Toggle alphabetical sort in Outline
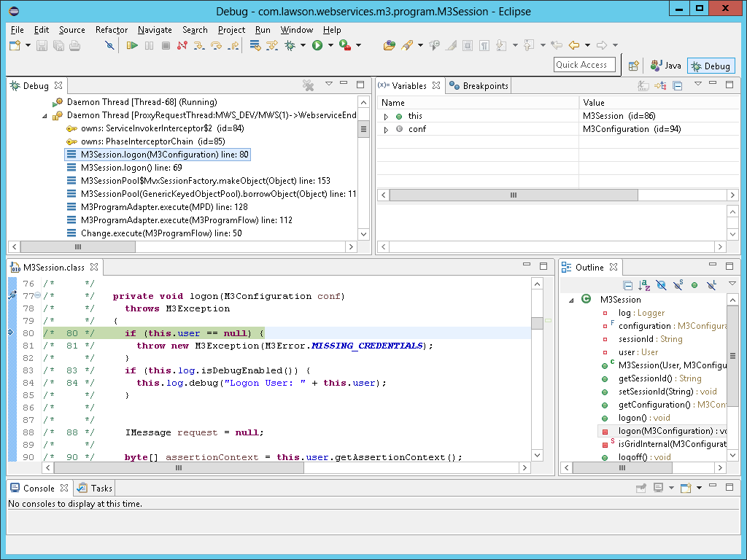Image resolution: width=747 pixels, height=560 pixels. [x=644, y=285]
